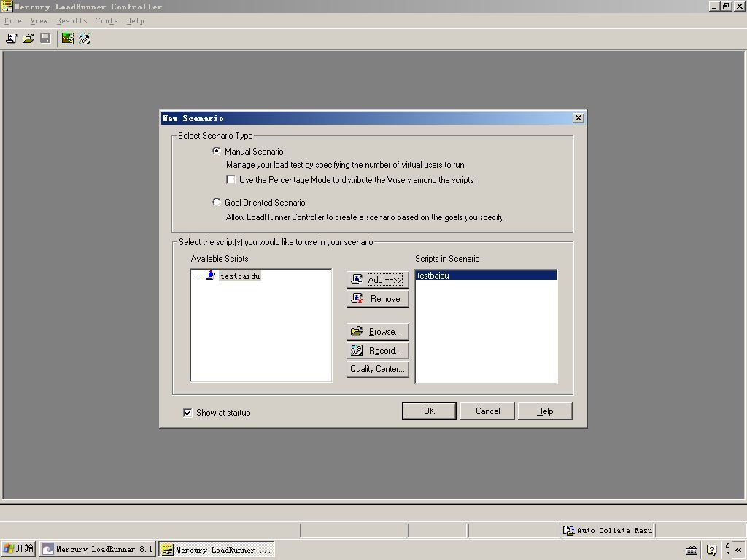The width and height of the screenshot is (747, 560).
Task: Click the Help button in dialog
Action: click(545, 411)
